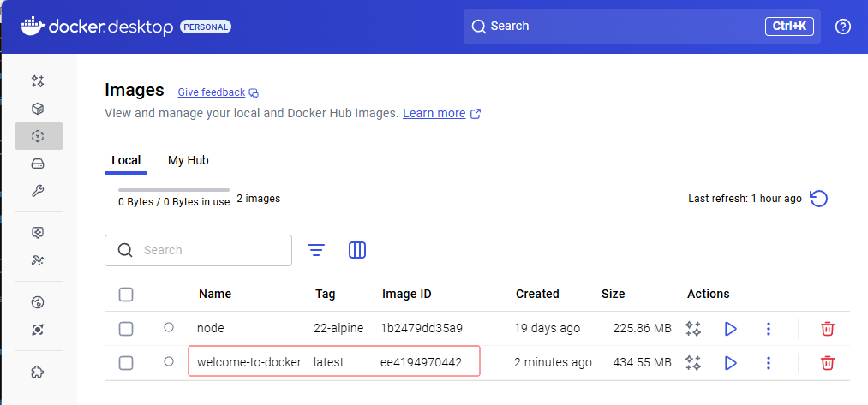Click the 2 minutes ago cell
This screenshot has height=405, width=868.
pyautogui.click(x=553, y=362)
